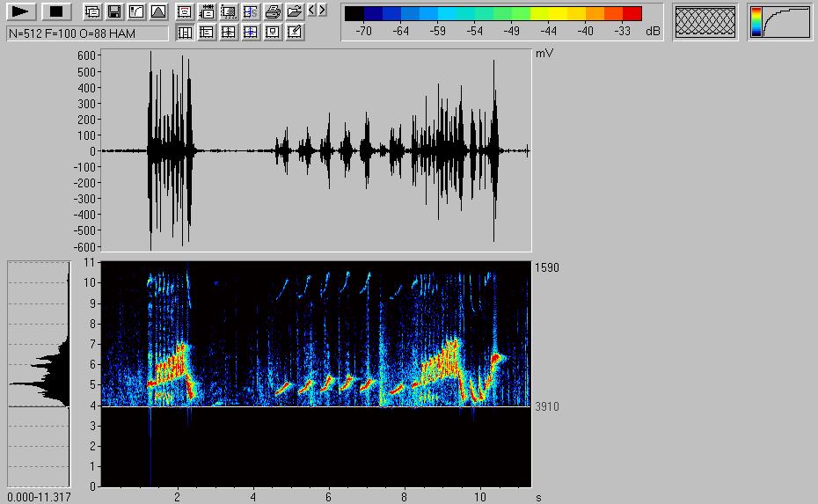818x504 pixels.
Task: Click the dotted selection rectangle icon
Action: [x=229, y=11]
